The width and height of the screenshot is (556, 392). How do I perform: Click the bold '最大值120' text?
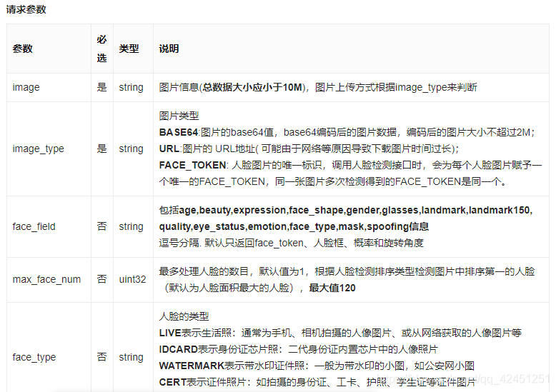point(332,288)
